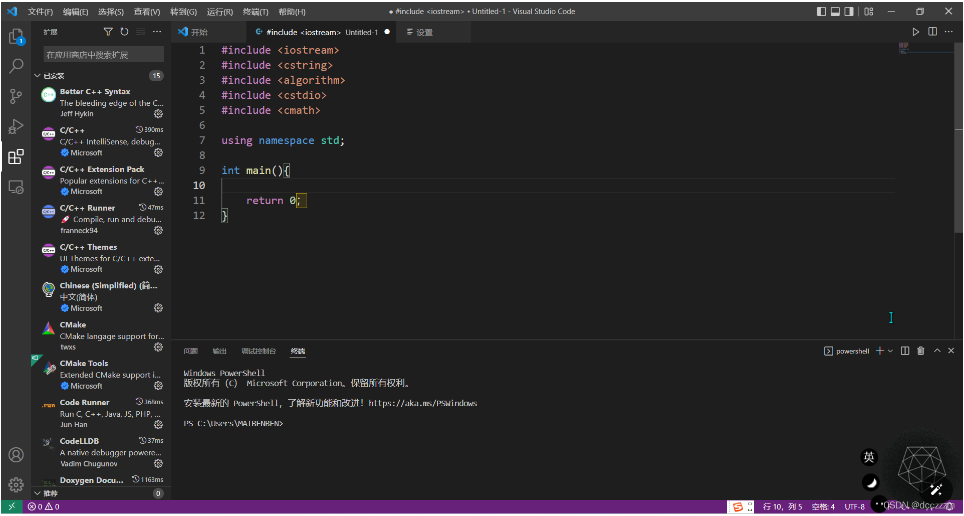This screenshot has height=516, width=964.
Task: Open gear settings for CMake extension
Action: point(158,347)
